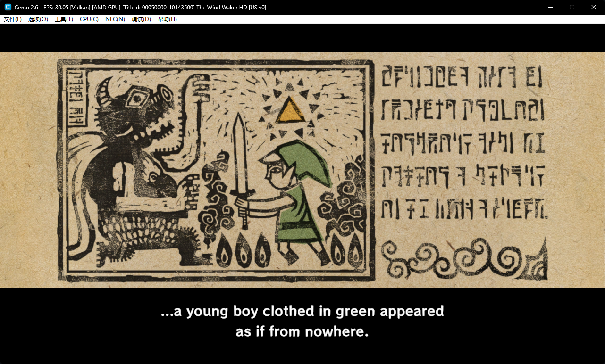Click the subtitle line "as if from nowhere."
The height and width of the screenshot is (364, 605).
coord(302,331)
